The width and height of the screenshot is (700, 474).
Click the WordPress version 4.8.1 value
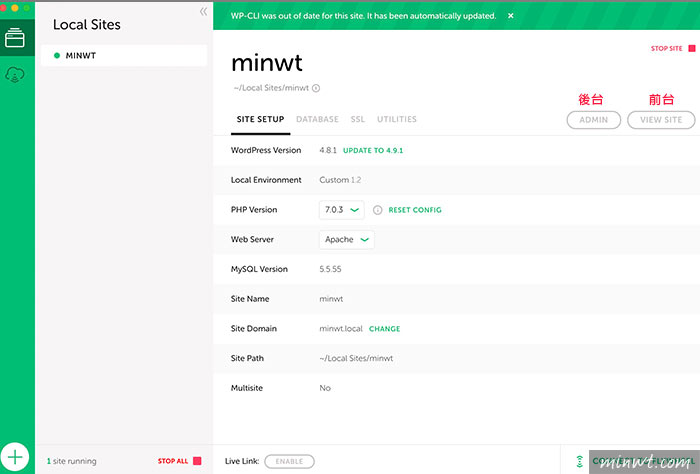tap(328, 150)
